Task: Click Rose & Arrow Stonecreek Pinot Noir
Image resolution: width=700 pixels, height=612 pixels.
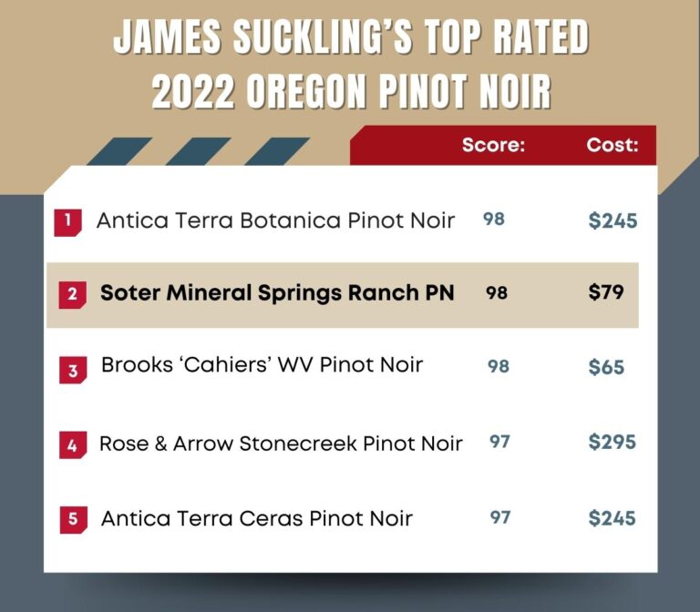Action: pyautogui.click(x=281, y=444)
